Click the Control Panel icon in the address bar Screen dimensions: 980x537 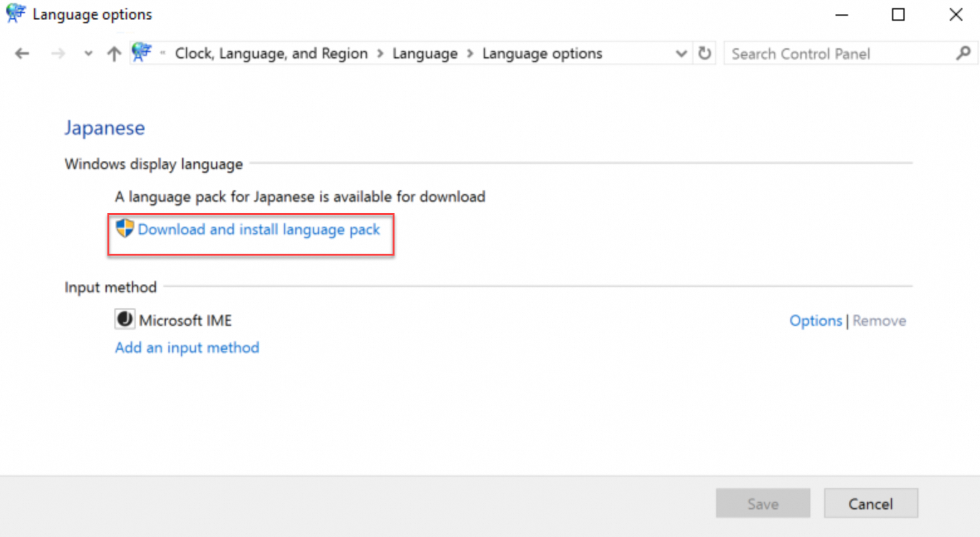[x=142, y=53]
